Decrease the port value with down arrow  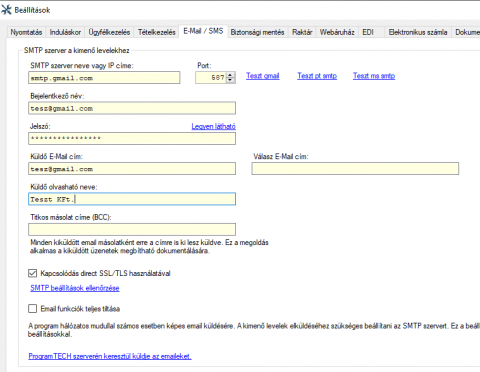pos(231,80)
